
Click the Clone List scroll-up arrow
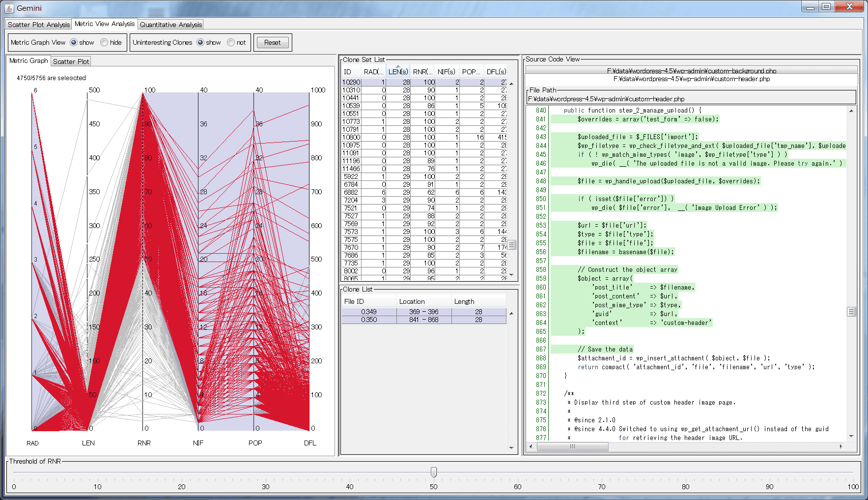[x=511, y=313]
